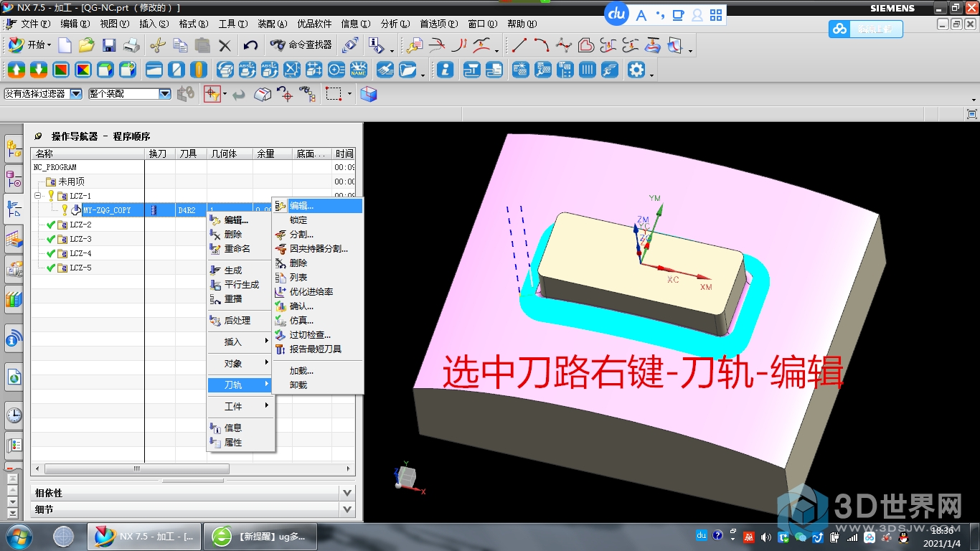Open the History clock sidebar icon
980x551 pixels.
14,414
